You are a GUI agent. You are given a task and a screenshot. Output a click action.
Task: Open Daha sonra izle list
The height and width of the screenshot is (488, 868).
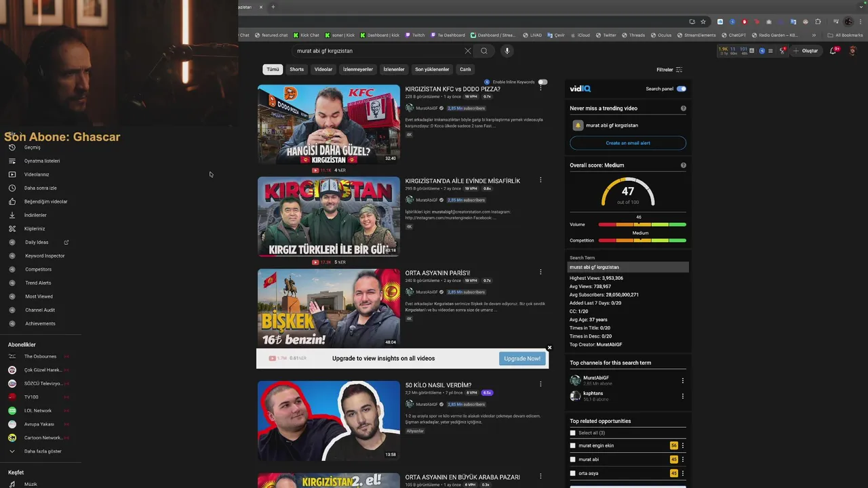(x=41, y=188)
